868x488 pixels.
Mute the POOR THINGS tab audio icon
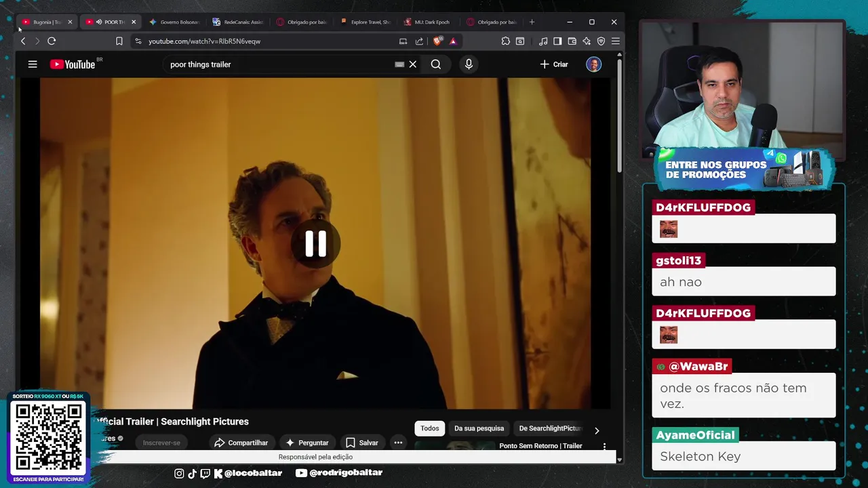coord(99,22)
